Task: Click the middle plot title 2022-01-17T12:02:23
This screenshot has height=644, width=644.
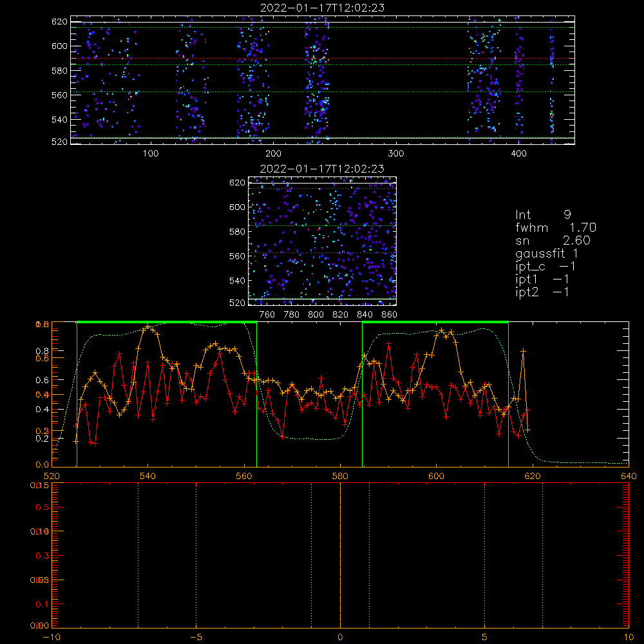Action: [323, 169]
